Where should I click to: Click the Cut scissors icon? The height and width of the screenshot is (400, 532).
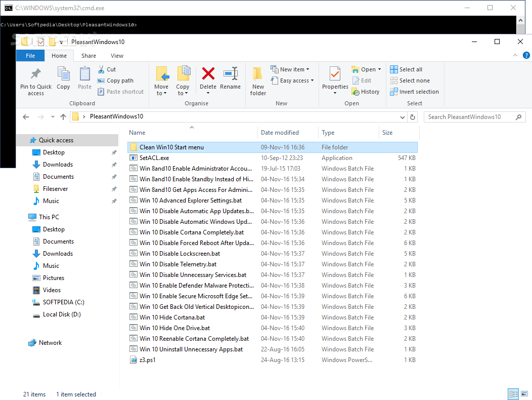101,69
